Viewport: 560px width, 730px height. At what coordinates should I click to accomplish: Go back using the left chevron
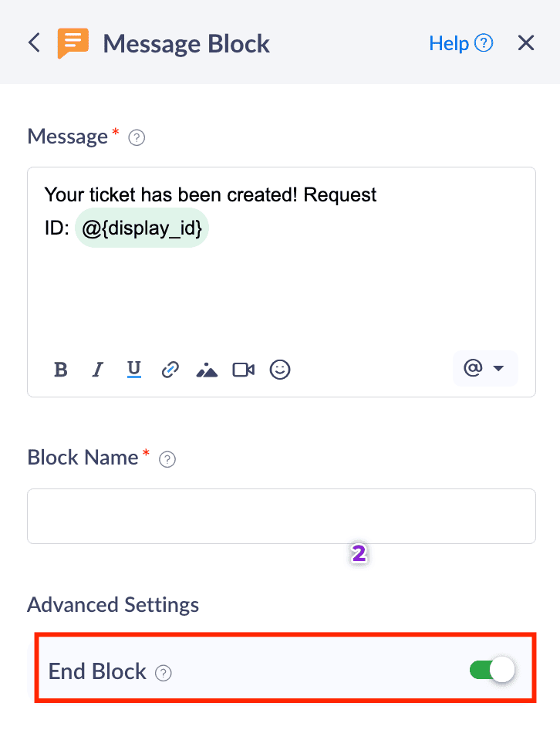(x=34, y=42)
